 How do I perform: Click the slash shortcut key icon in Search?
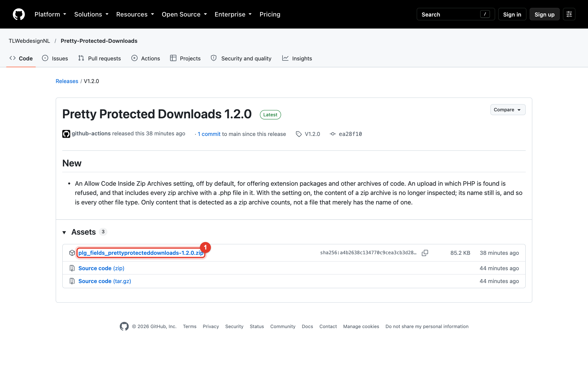click(x=485, y=14)
